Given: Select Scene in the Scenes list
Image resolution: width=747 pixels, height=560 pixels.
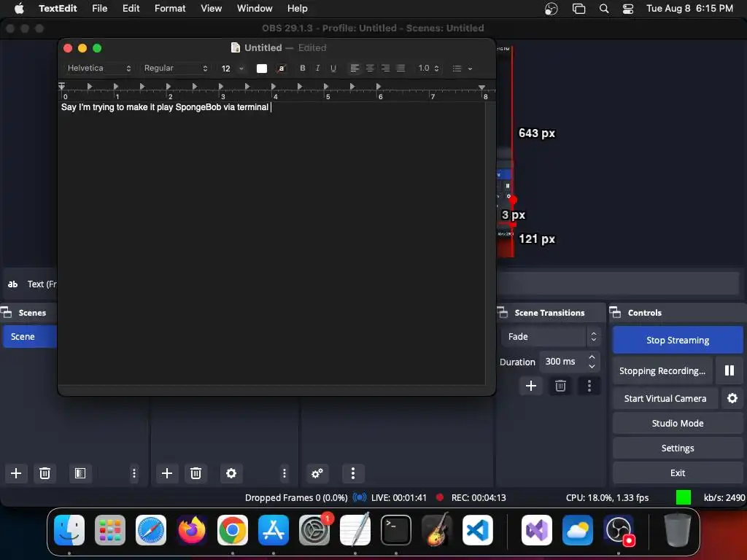Looking at the screenshot, I should click(x=29, y=337).
